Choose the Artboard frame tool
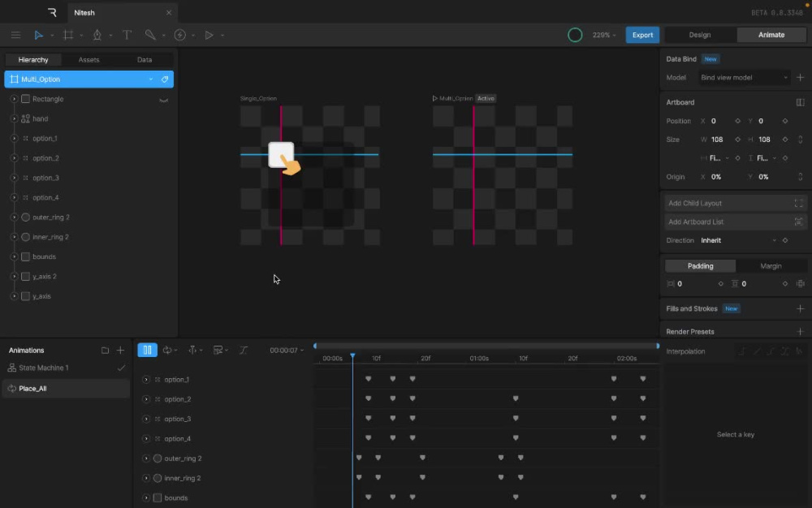Image resolution: width=812 pixels, height=508 pixels. coord(68,35)
